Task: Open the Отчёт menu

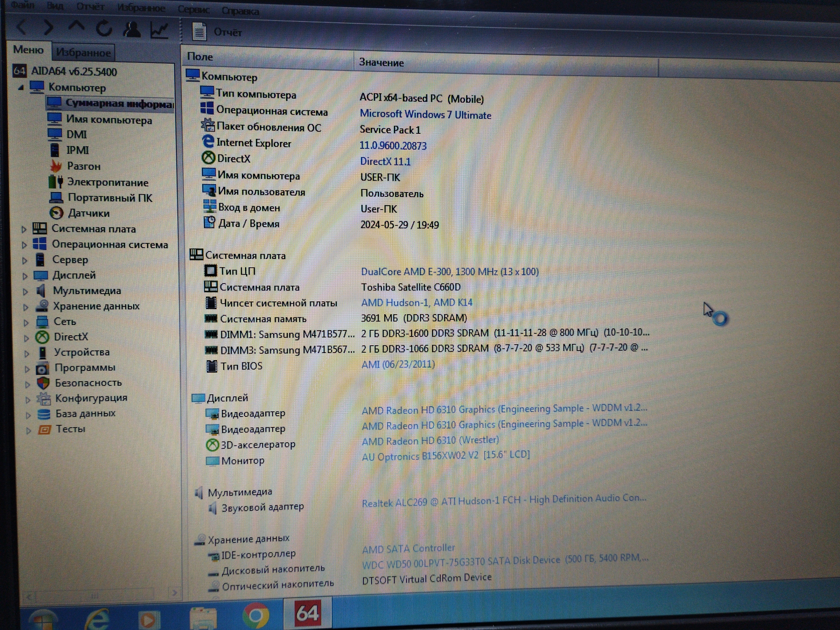Action: [90, 7]
